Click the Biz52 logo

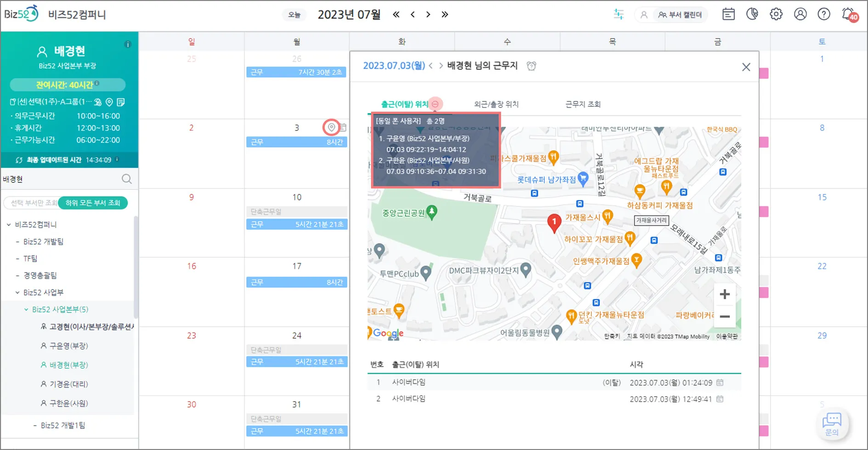21,14
